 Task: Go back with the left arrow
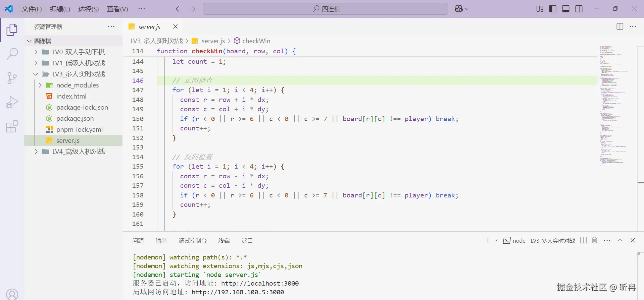(x=179, y=9)
